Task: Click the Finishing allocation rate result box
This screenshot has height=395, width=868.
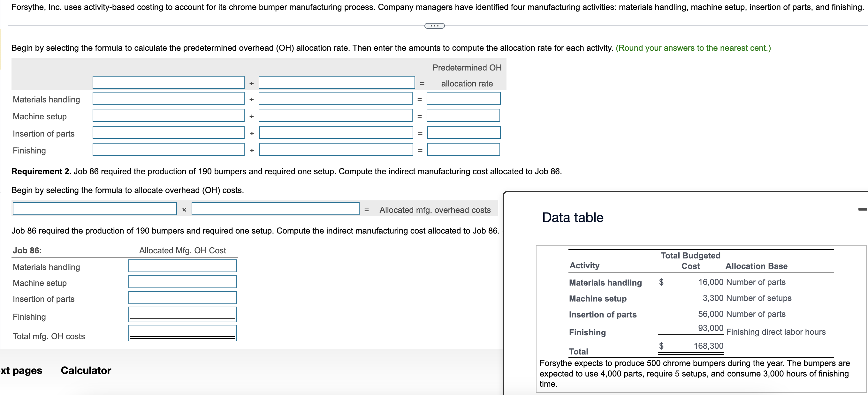Action: coord(464,149)
